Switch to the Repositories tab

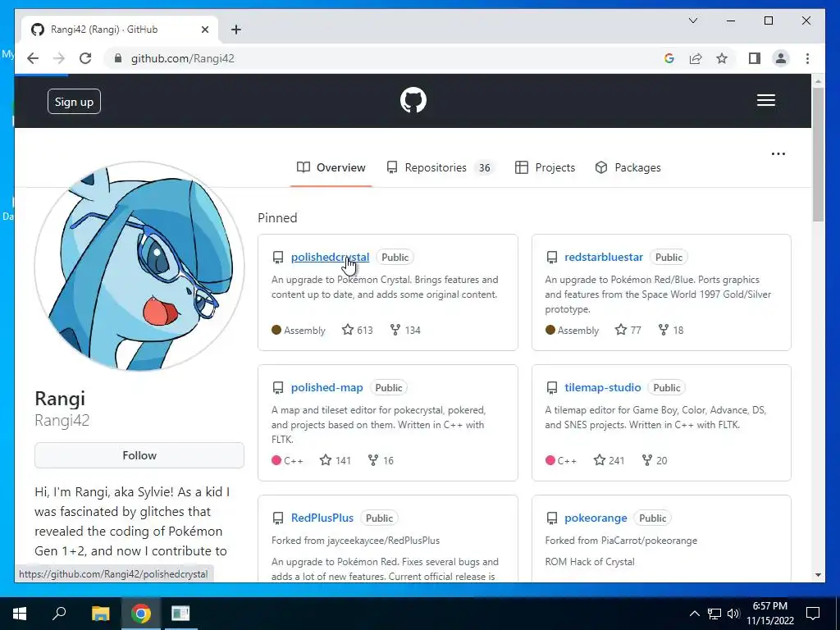pos(441,167)
